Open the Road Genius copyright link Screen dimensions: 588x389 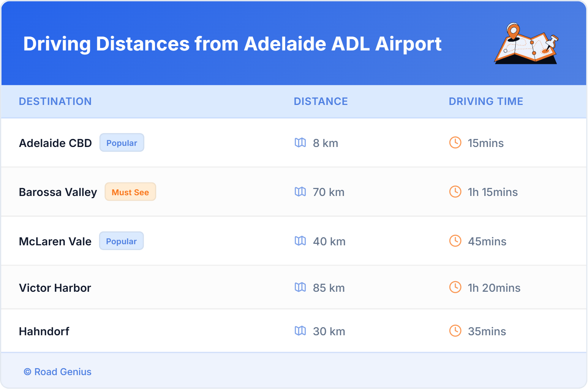click(x=58, y=372)
